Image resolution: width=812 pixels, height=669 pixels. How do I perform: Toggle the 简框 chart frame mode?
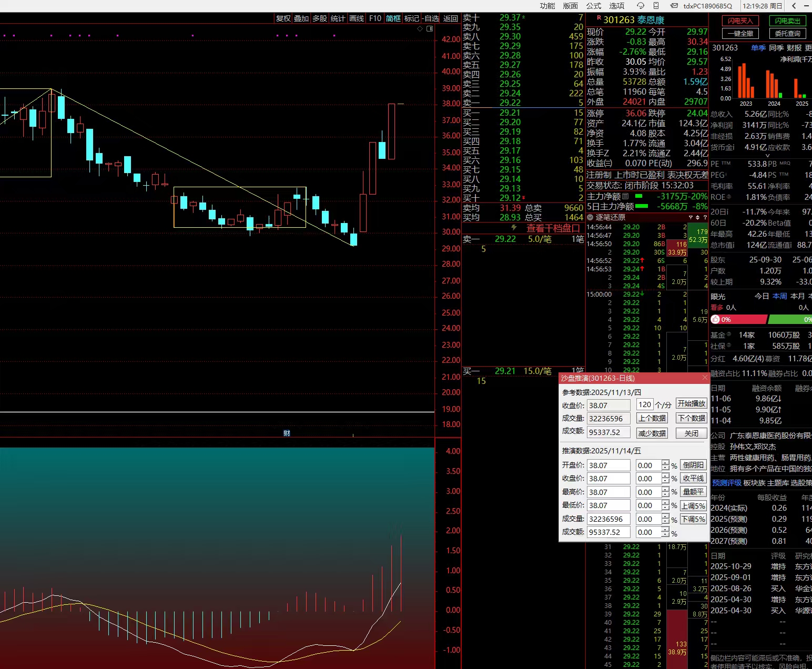coord(393,18)
